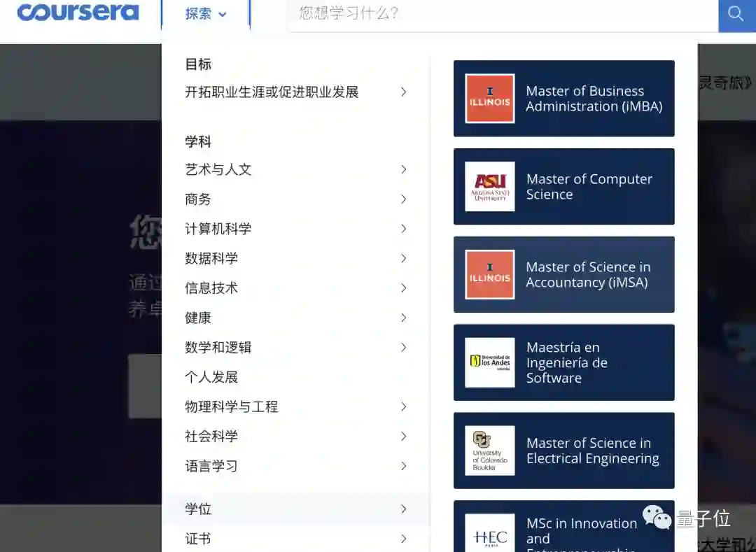
Task: Select the 学位 menu item
Action: pos(296,509)
